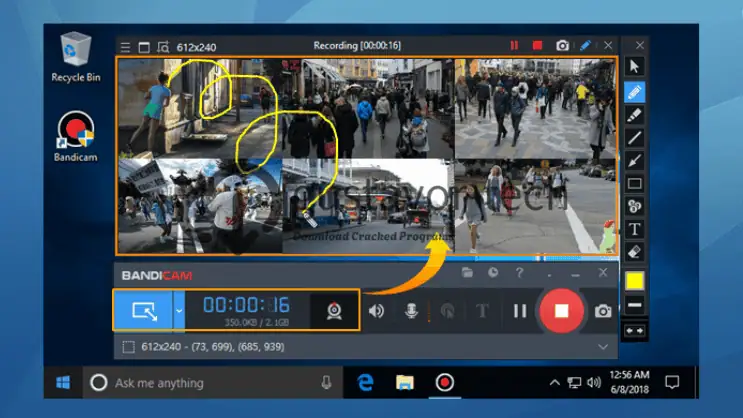
Task: Toggle the microphone recording
Action: [411, 311]
